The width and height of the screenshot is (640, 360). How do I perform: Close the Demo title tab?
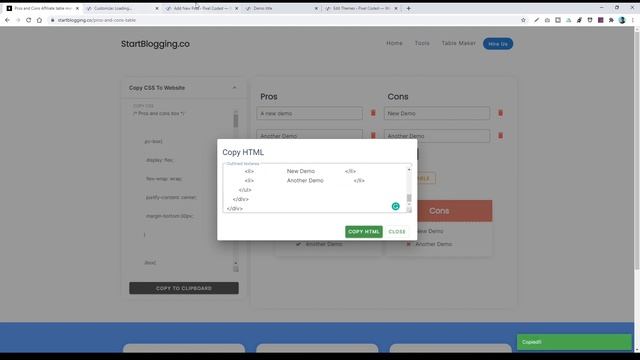tap(316, 8)
